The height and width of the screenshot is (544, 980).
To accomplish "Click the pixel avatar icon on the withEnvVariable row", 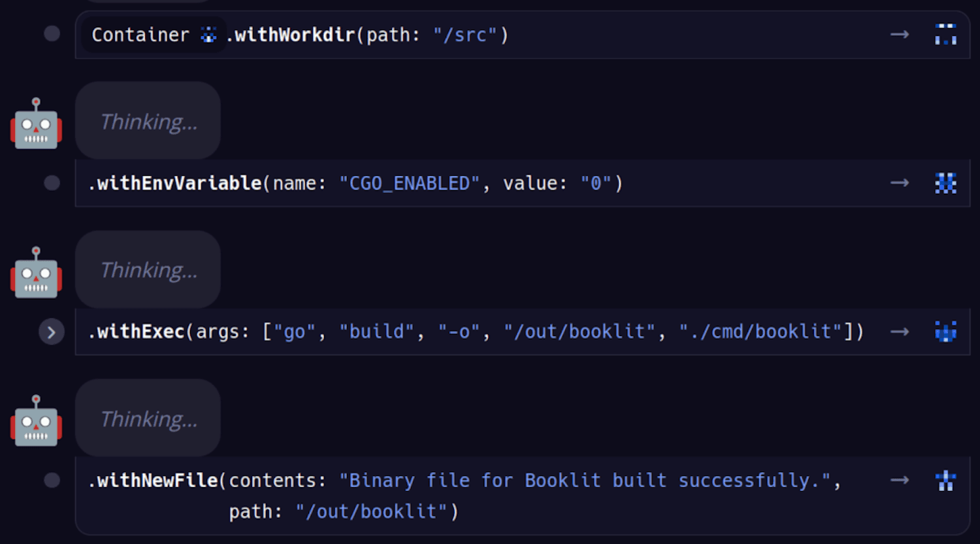I will point(945,183).
